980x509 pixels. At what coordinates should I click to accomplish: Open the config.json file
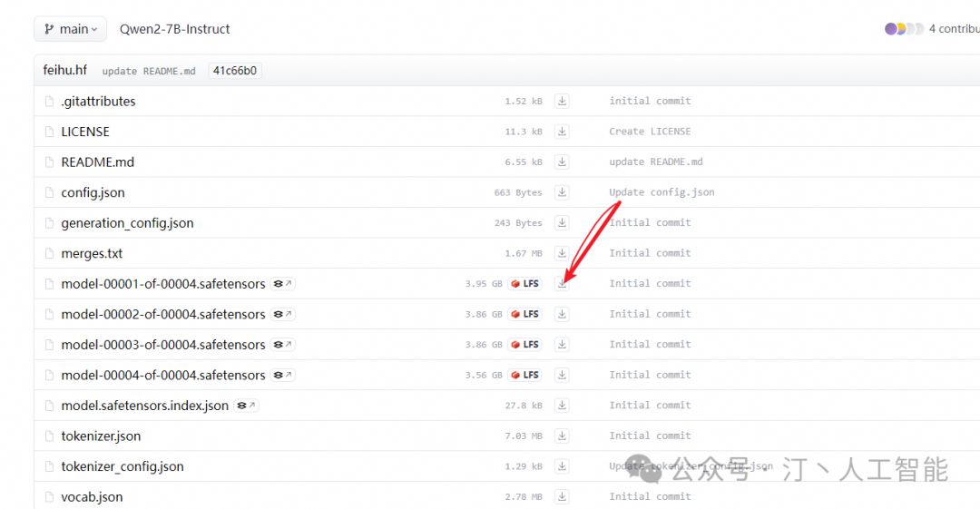pos(93,192)
